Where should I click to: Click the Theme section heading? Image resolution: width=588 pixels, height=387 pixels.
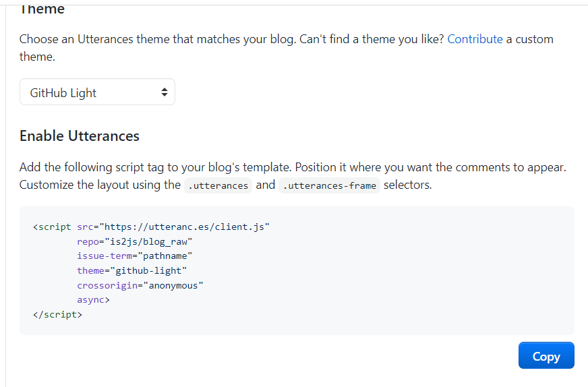(42, 9)
